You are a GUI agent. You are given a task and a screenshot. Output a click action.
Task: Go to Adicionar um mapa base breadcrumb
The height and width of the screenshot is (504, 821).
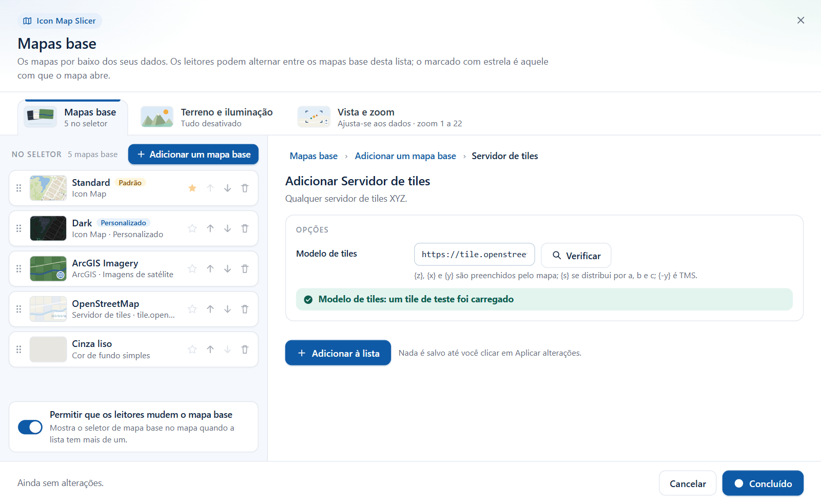click(x=405, y=156)
